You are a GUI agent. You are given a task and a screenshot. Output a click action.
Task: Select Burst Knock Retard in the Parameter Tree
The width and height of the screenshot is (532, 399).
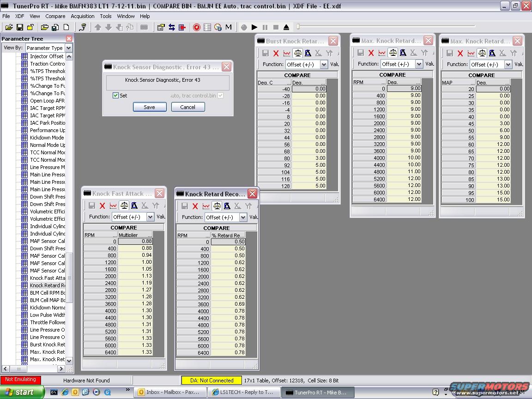coord(47,345)
